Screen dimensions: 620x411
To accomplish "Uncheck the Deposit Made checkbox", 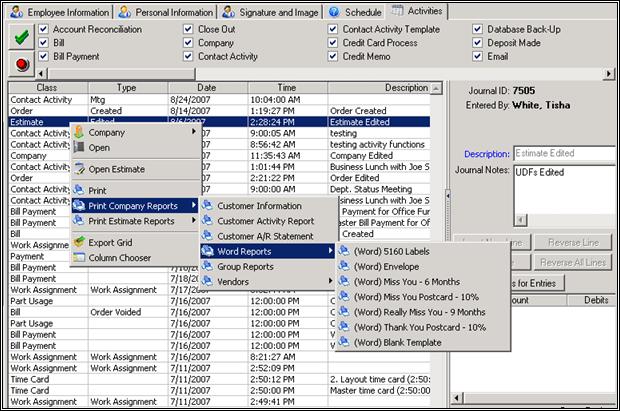I will click(478, 43).
